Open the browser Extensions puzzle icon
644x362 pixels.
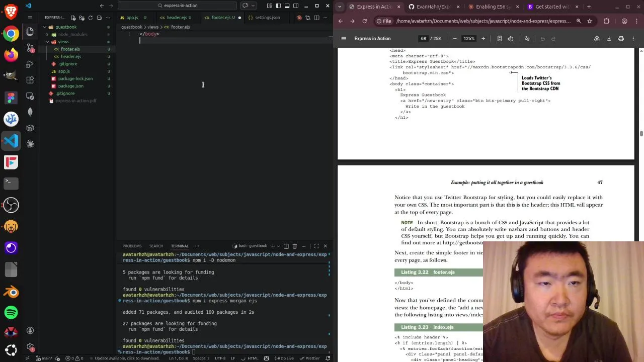coord(606,21)
